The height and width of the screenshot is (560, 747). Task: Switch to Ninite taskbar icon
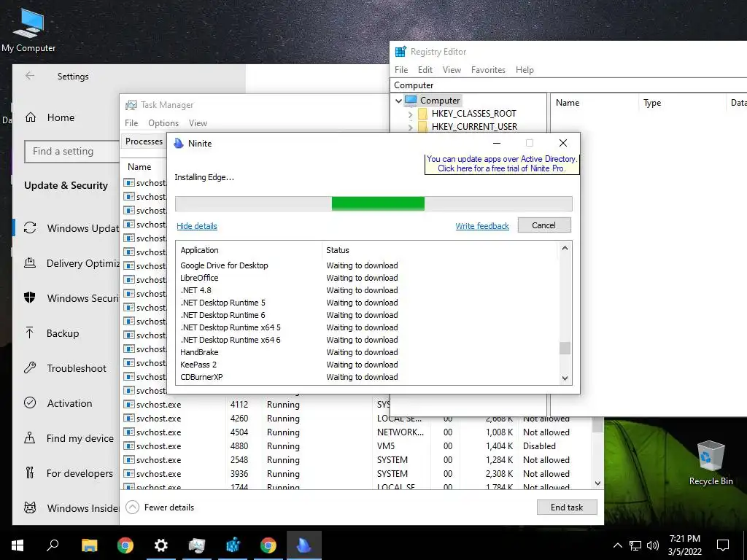(x=304, y=545)
